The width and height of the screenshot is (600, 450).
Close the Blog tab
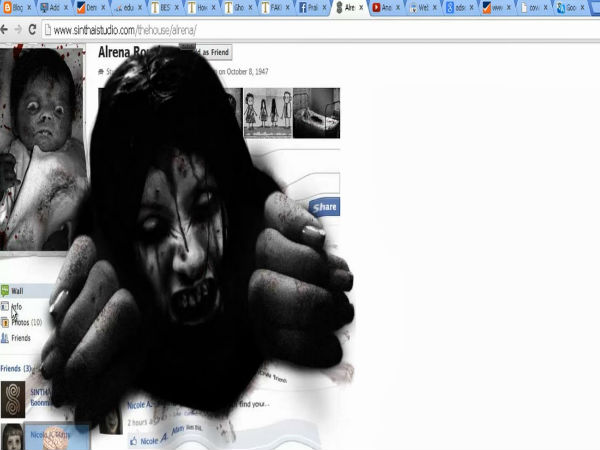point(29,7)
